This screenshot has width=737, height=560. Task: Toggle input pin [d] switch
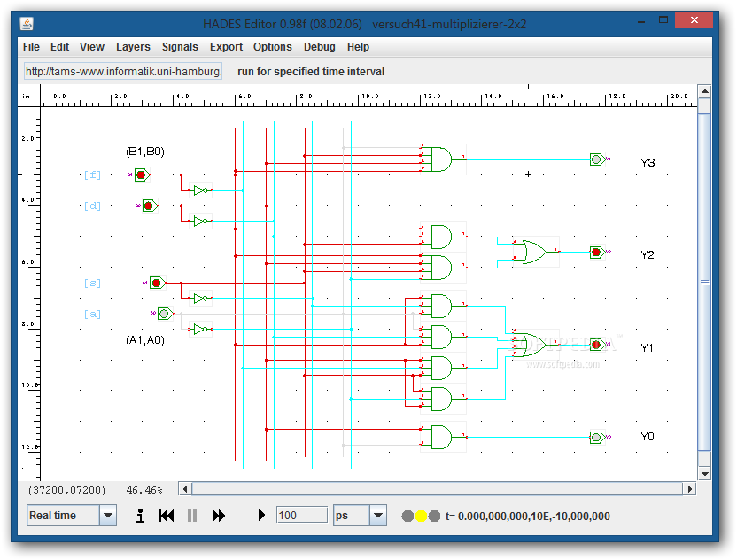150,206
